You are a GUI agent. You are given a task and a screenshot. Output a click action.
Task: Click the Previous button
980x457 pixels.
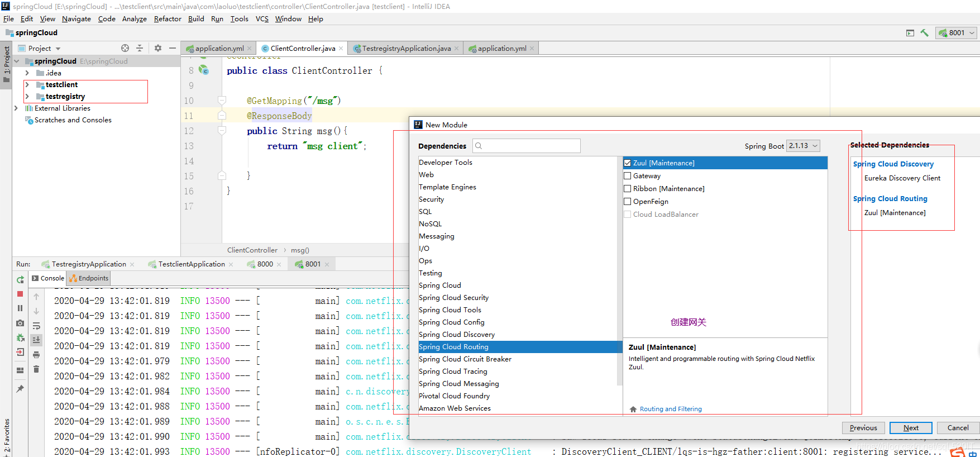tap(863, 428)
